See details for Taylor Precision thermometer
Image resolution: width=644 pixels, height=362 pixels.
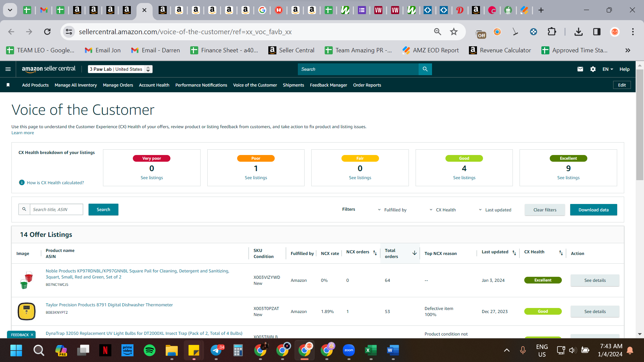click(595, 312)
